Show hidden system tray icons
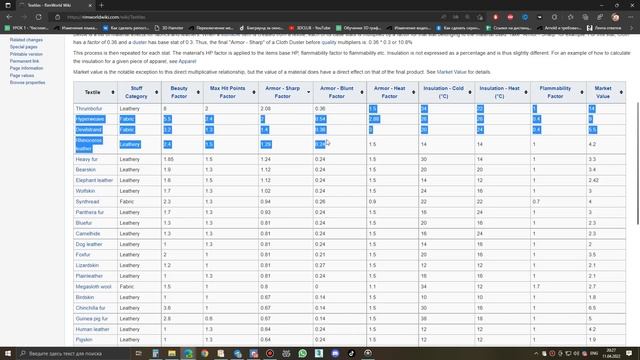 tap(536, 353)
